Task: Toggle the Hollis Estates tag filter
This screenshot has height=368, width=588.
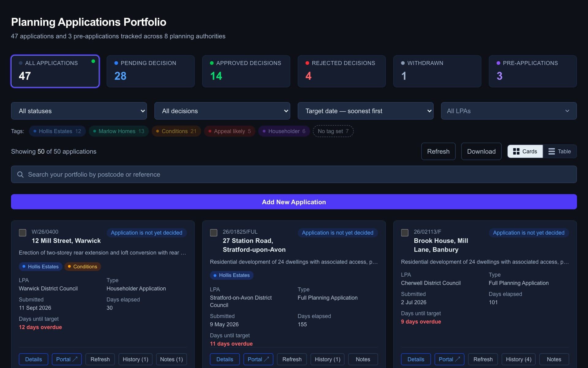Action: tap(57, 131)
